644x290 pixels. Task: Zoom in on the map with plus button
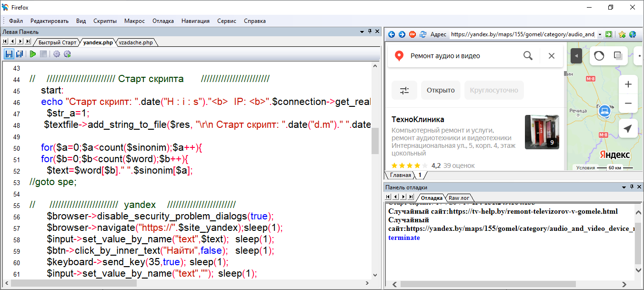tap(628, 84)
